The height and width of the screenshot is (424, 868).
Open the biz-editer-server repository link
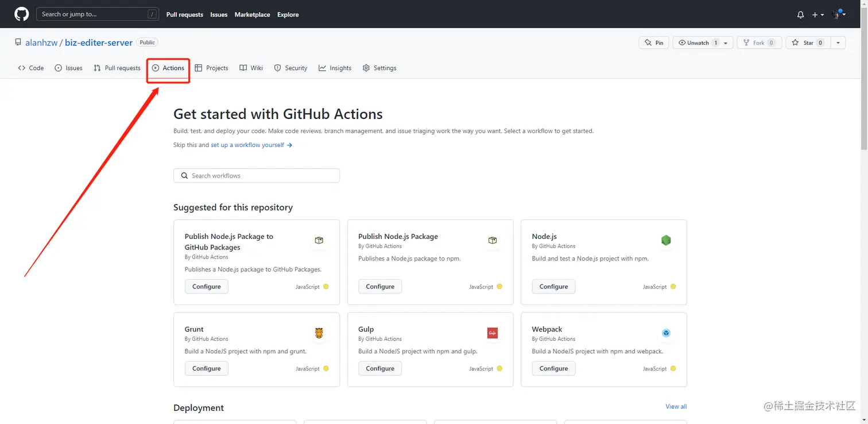point(99,43)
